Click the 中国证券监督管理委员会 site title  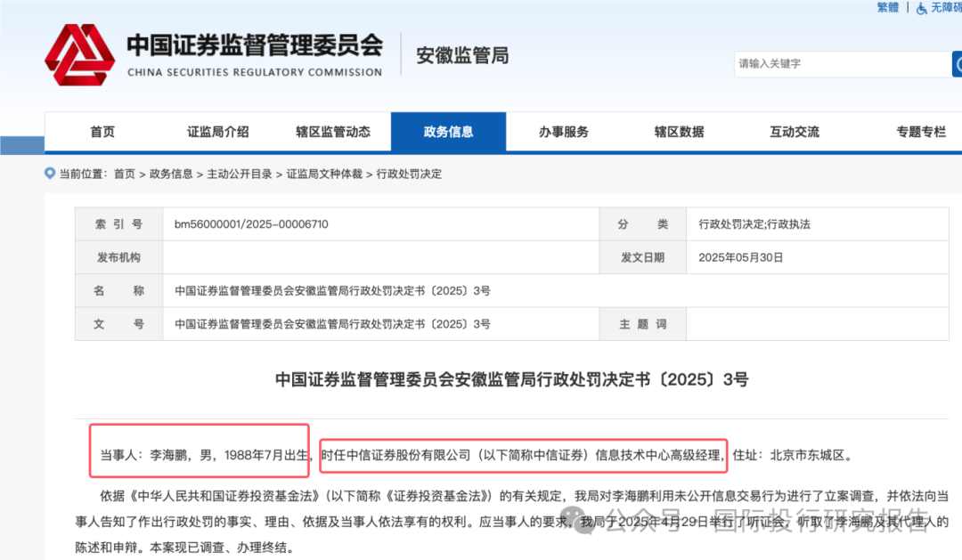(255, 45)
